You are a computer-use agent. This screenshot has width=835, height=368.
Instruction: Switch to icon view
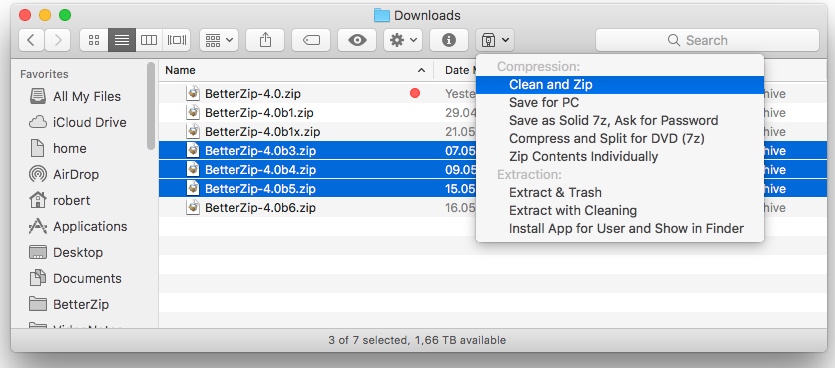point(94,40)
